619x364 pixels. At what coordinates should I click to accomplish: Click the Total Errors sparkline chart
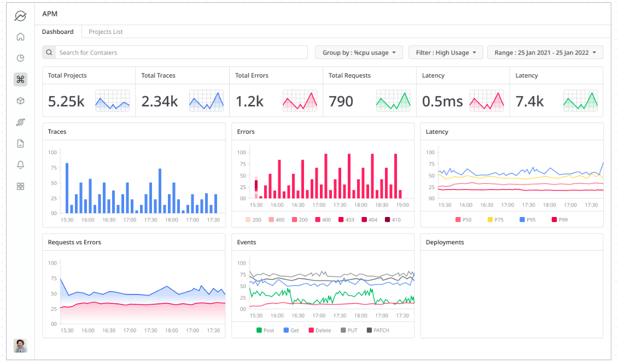point(300,101)
